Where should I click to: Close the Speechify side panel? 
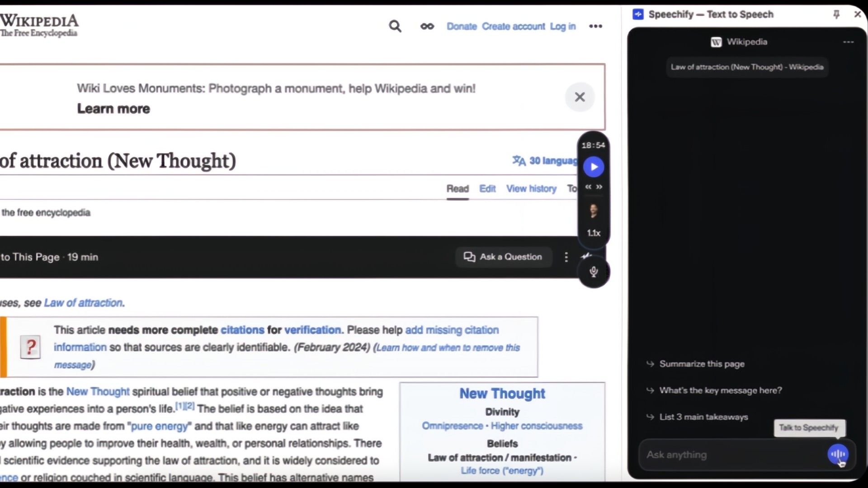[857, 14]
